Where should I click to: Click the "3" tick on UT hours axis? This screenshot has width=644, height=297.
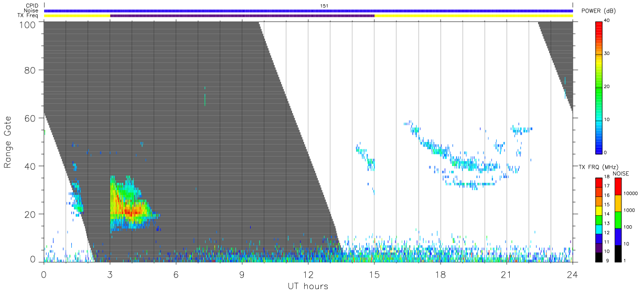(x=110, y=274)
